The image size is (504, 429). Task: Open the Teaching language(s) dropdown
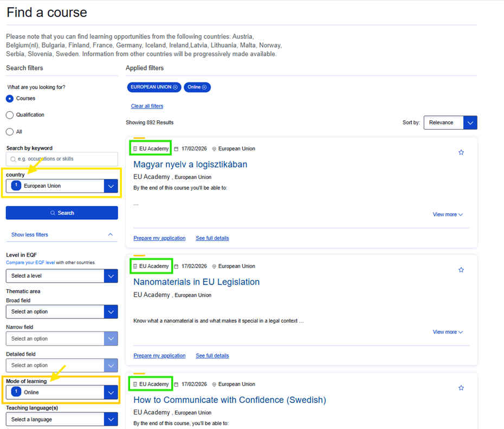coord(62,419)
